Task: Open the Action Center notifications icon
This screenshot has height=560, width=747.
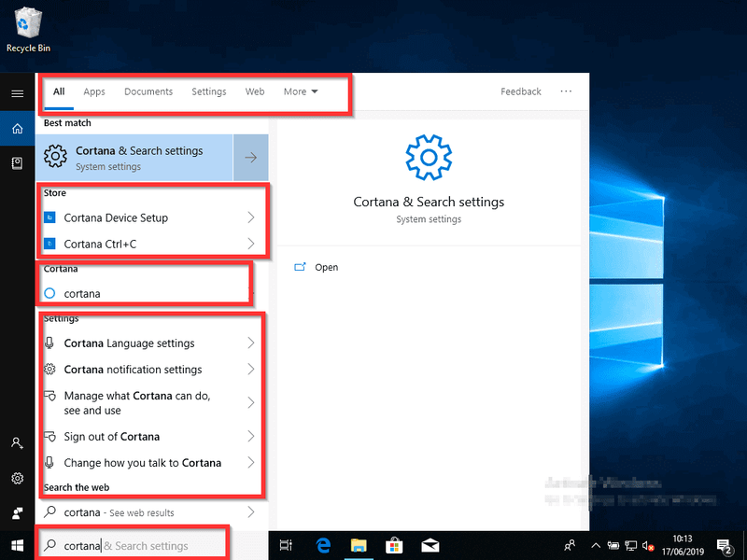Action: [x=725, y=546]
